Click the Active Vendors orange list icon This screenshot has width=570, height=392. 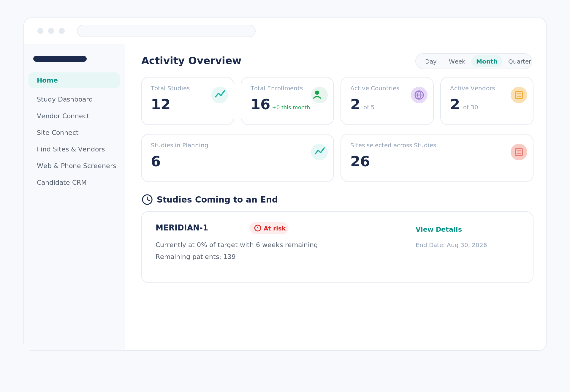point(519,95)
